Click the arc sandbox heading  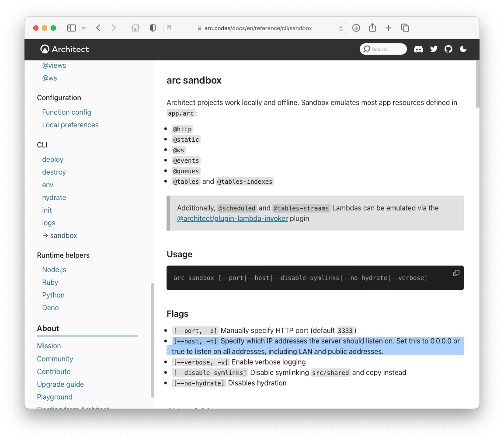(194, 80)
